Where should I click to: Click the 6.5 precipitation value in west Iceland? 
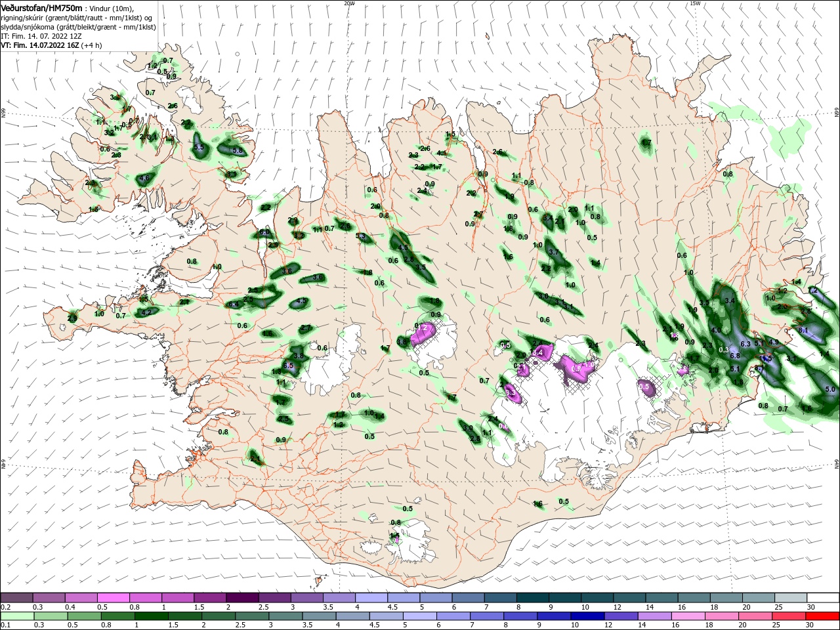click(287, 366)
